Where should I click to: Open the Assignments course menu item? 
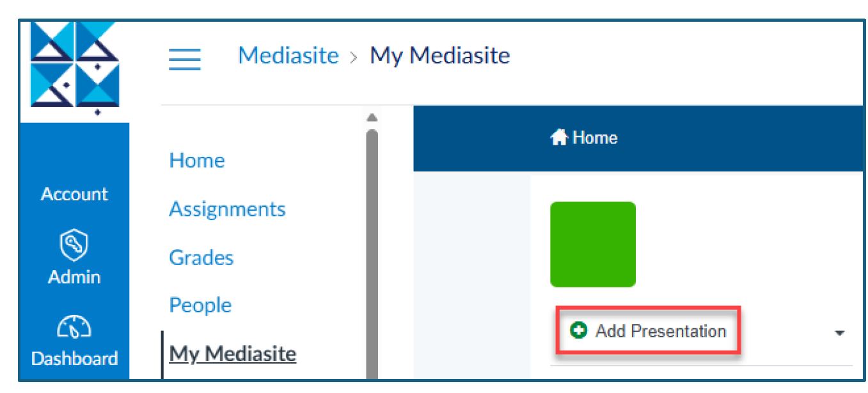[227, 209]
